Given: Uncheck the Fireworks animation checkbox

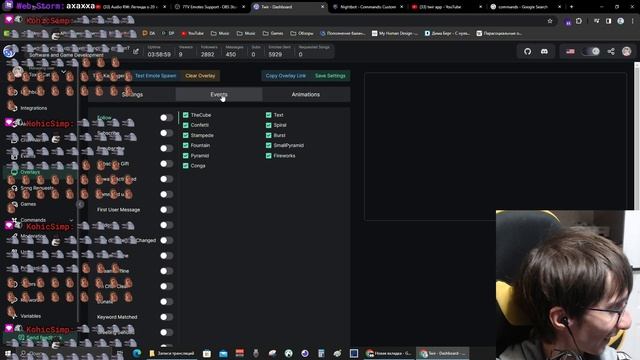Looking at the screenshot, I should 269,156.
